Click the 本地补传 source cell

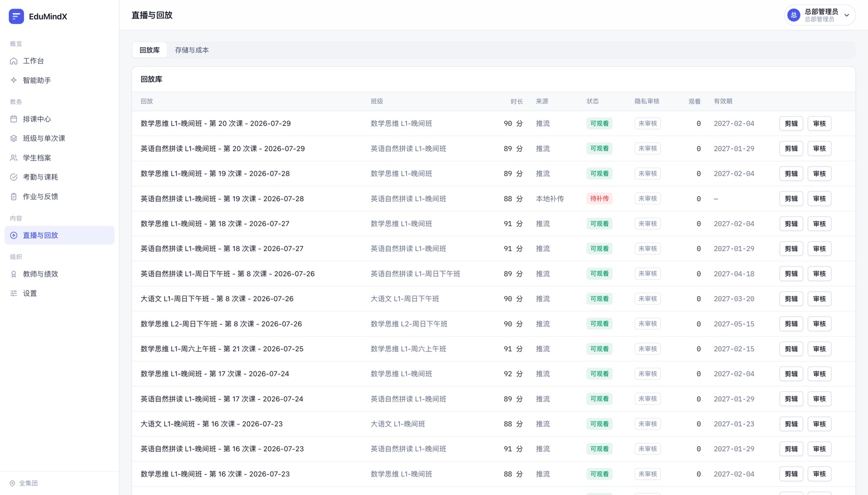coord(550,198)
